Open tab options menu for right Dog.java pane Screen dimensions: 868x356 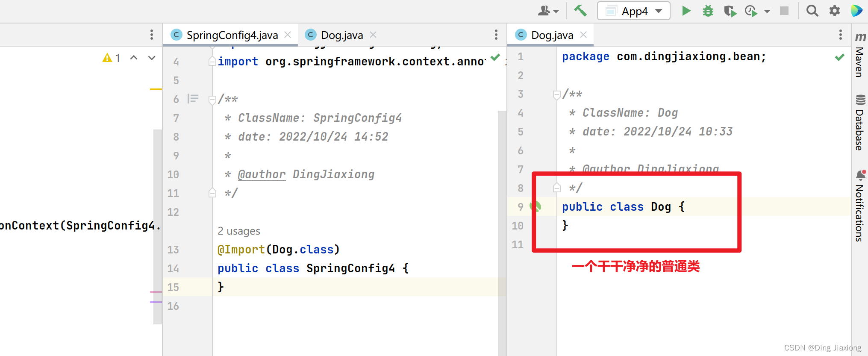pos(840,35)
